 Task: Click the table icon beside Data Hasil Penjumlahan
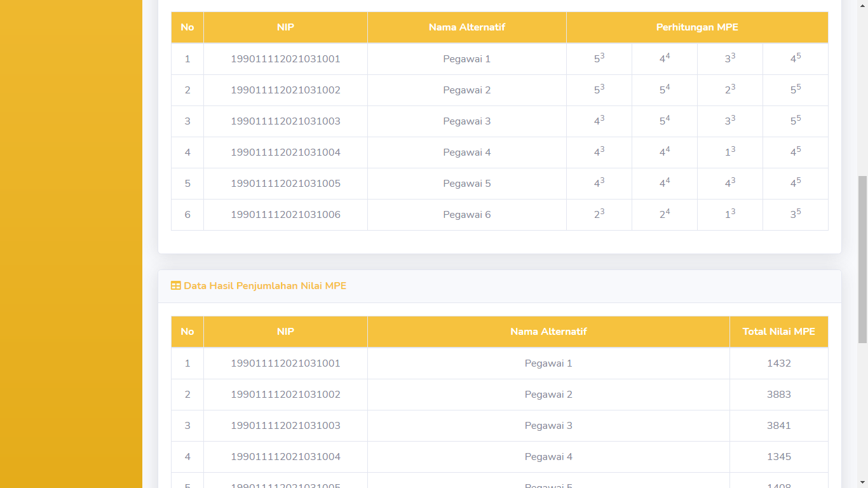point(176,286)
